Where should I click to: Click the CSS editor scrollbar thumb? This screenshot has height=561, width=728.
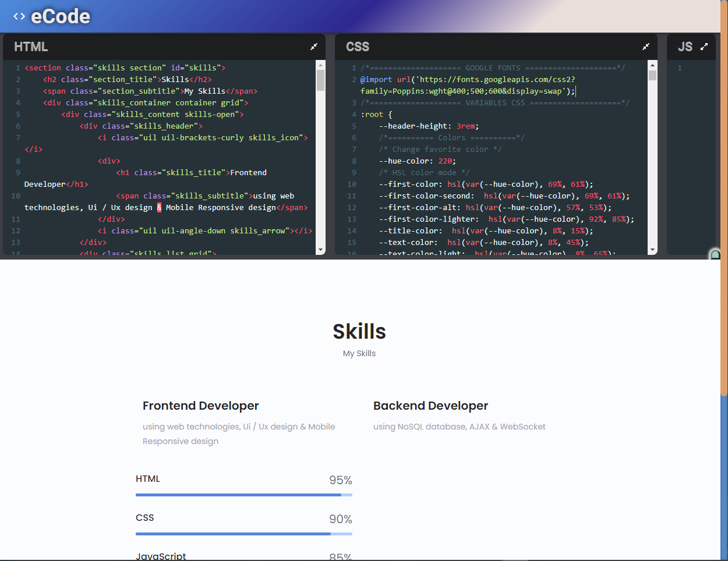pos(652,76)
